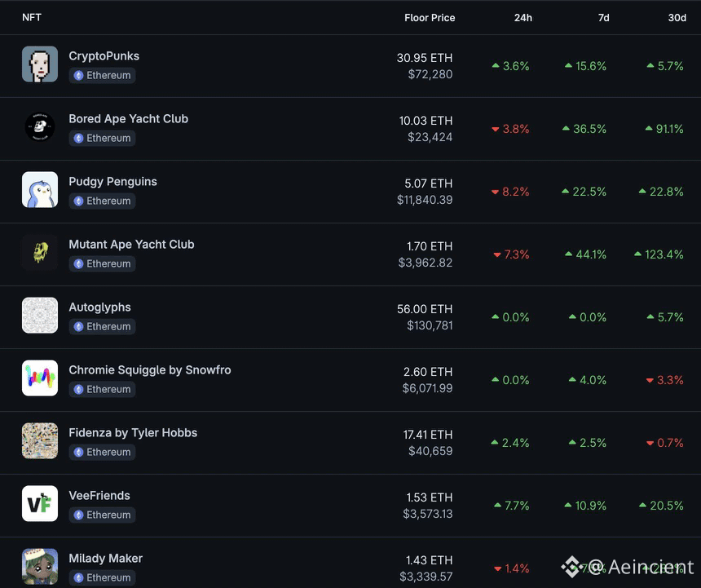Click the Bored Ape Yacht Club logo
701x588 pixels.
pos(40,127)
